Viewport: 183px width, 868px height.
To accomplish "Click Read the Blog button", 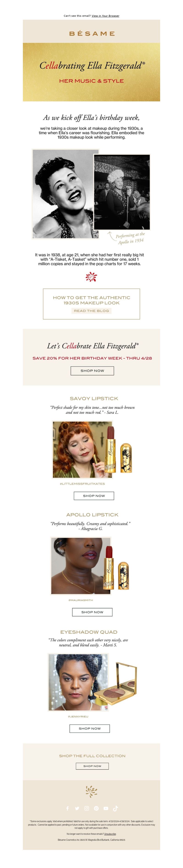I will click(91, 311).
